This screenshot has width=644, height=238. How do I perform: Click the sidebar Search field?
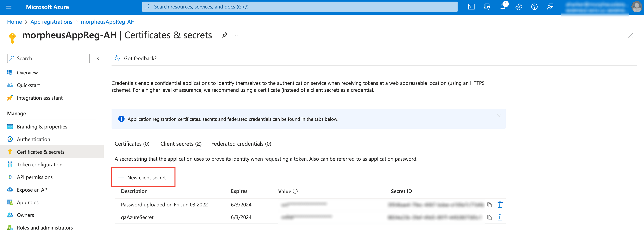[48, 59]
